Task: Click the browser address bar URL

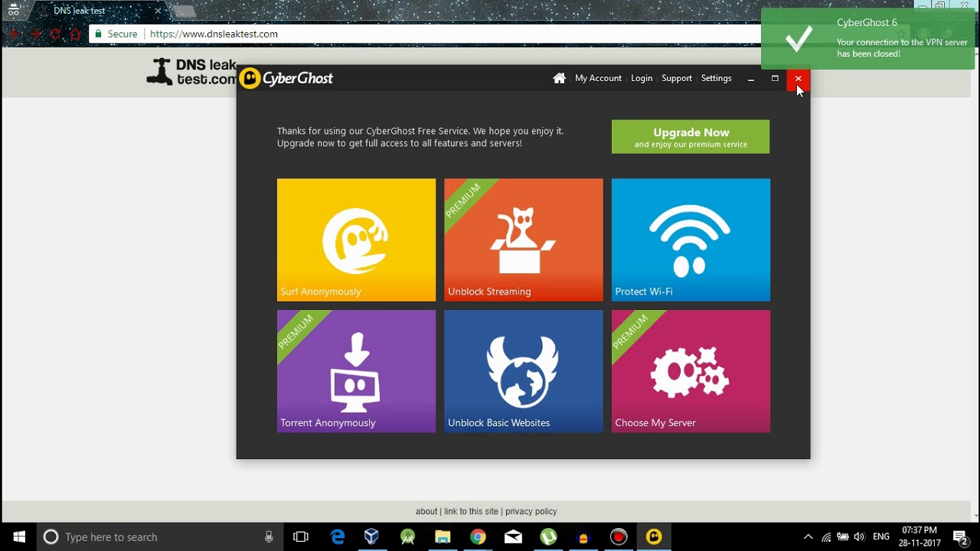Action: pyautogui.click(x=214, y=34)
